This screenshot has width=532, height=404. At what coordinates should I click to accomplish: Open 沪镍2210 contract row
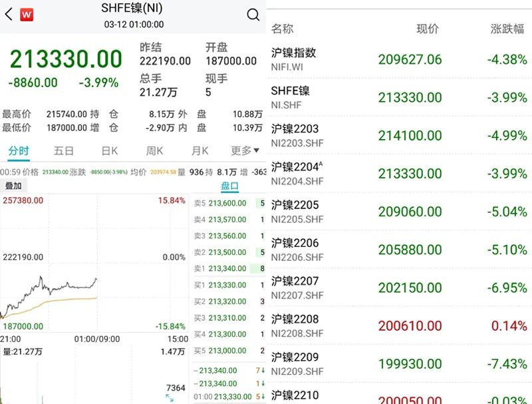pyautogui.click(x=399, y=395)
